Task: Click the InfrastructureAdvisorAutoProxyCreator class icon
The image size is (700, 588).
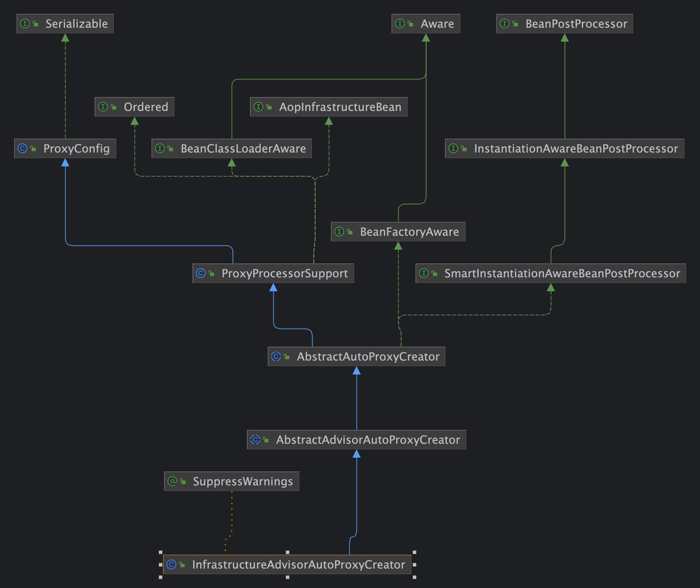Action: [x=171, y=564]
